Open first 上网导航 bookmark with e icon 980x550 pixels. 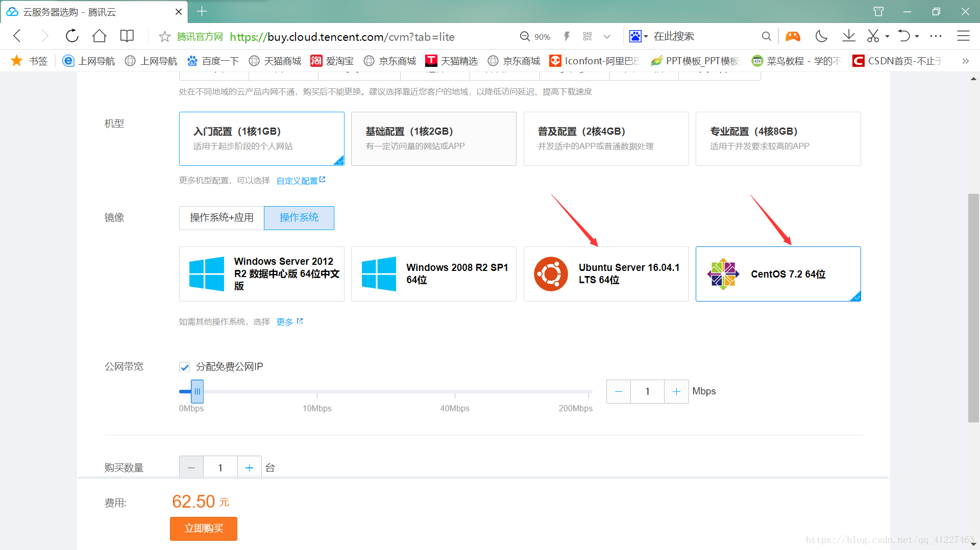(88, 61)
